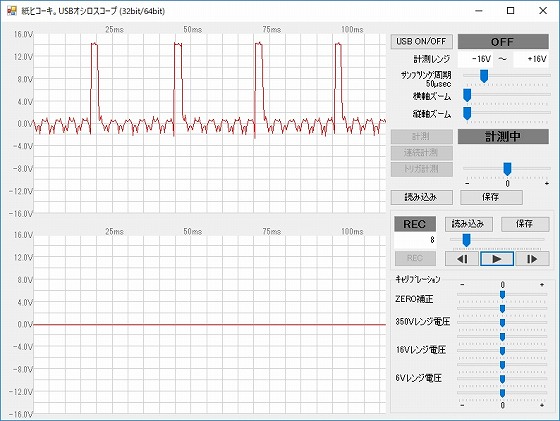The image size is (560, 421).
Task: Select the +16V range upper field
Action: click(x=531, y=59)
